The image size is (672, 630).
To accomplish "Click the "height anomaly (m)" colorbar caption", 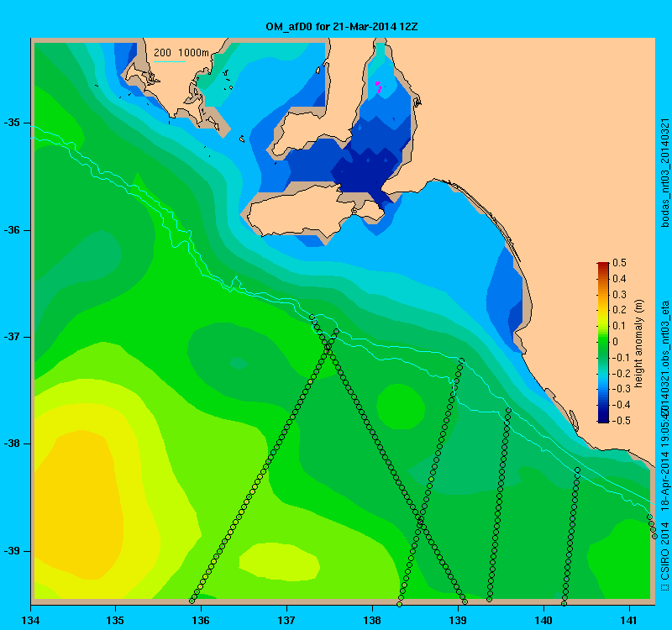I will tap(638, 344).
